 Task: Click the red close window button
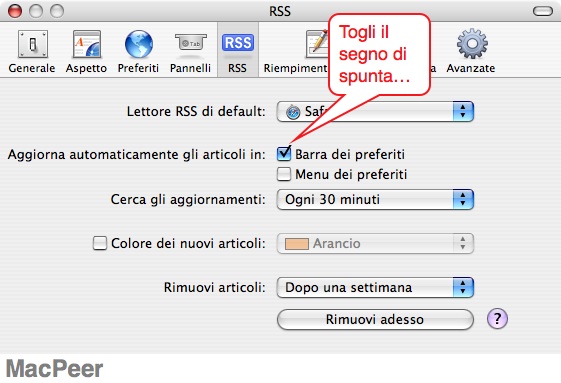[x=15, y=11]
